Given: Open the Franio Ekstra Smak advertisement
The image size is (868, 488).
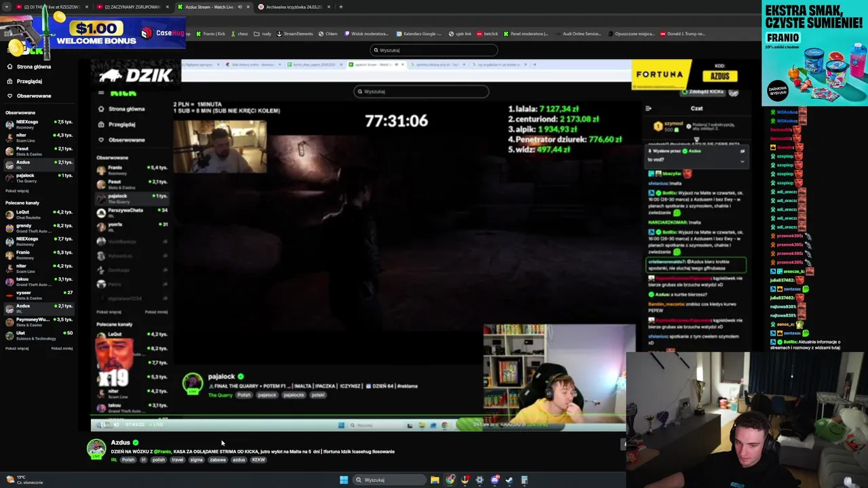Looking at the screenshot, I should point(814,53).
